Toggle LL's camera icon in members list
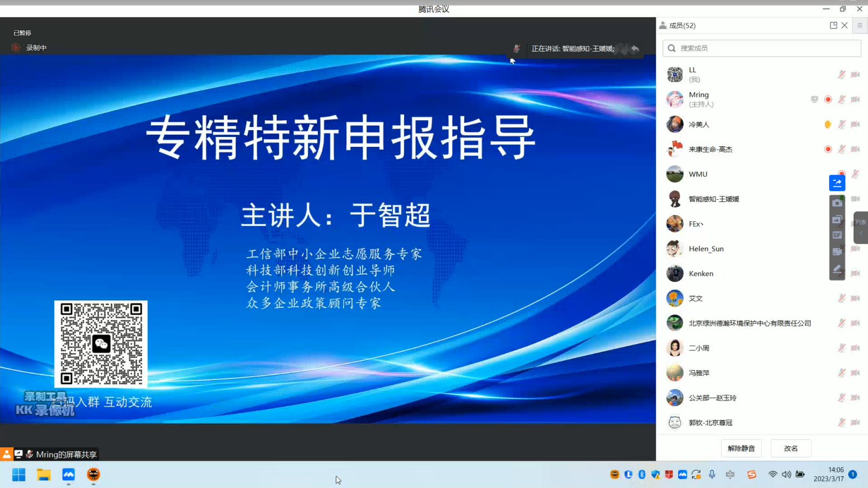Image resolution: width=868 pixels, height=488 pixels. point(855,75)
